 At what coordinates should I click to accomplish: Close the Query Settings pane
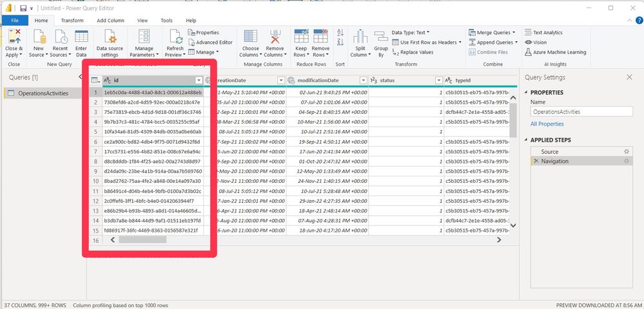click(x=629, y=77)
